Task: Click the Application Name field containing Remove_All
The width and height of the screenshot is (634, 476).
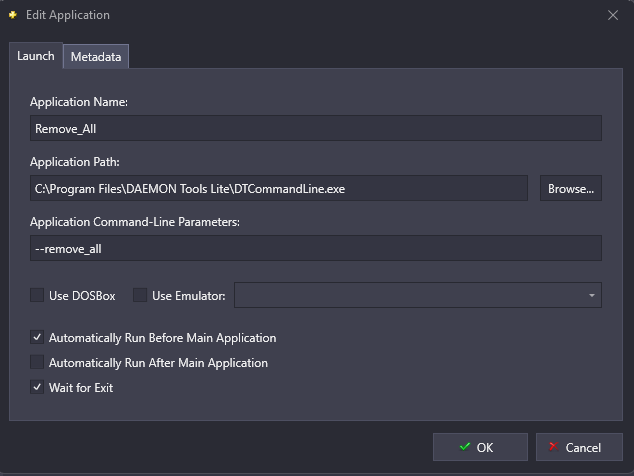Action: [x=316, y=129]
